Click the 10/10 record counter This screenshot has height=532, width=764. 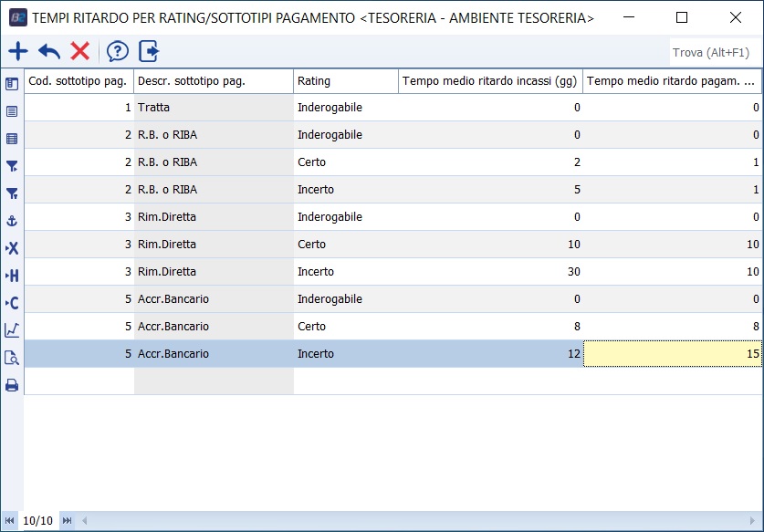pyautogui.click(x=38, y=520)
